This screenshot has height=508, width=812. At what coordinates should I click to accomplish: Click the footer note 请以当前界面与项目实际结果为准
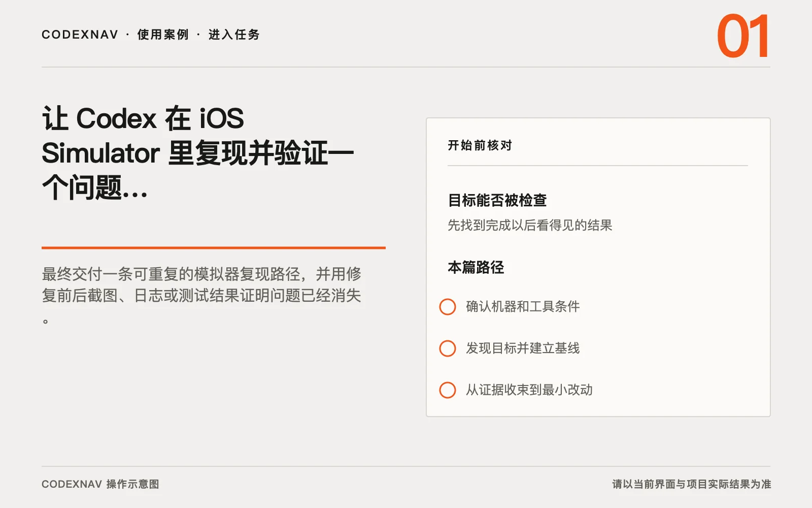[x=691, y=484]
